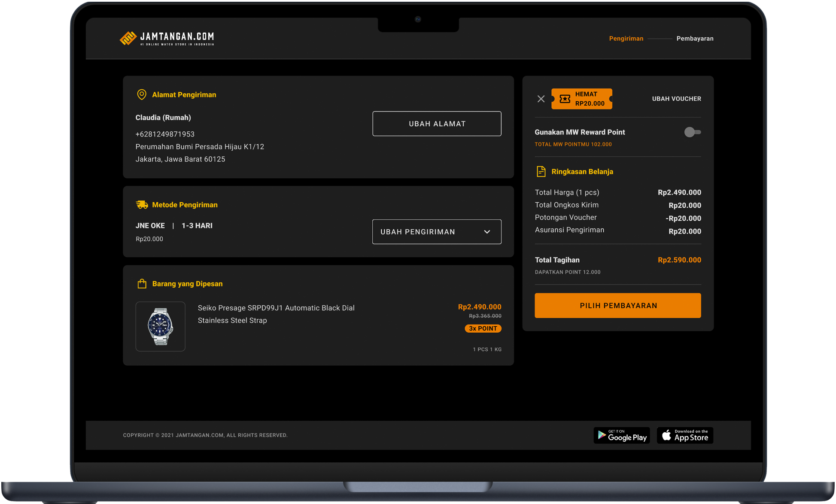This screenshot has height=504, width=836.
Task: Open Google Play store badge
Action: [622, 435]
